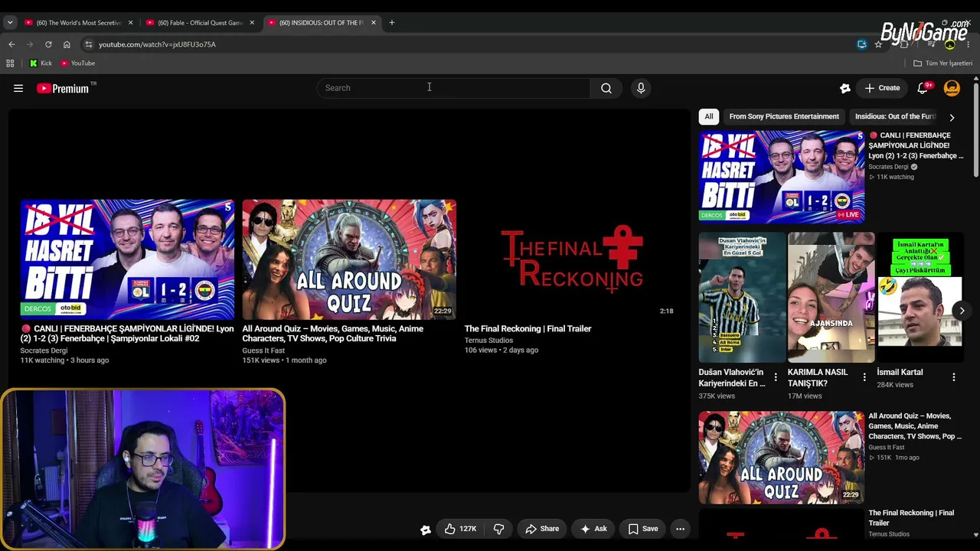Open Guess It Fast channel under endscreen video
Viewport: 980px width, 551px height.
point(263,350)
